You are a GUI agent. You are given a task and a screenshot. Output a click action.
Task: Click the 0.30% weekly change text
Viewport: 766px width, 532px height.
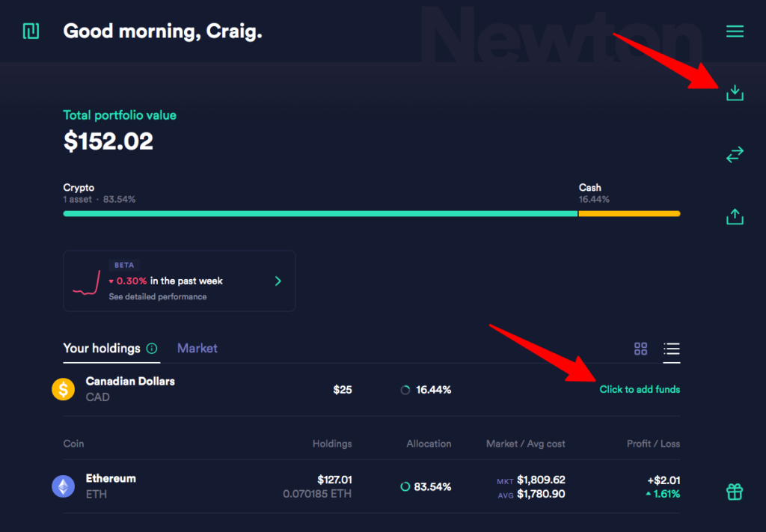[132, 281]
